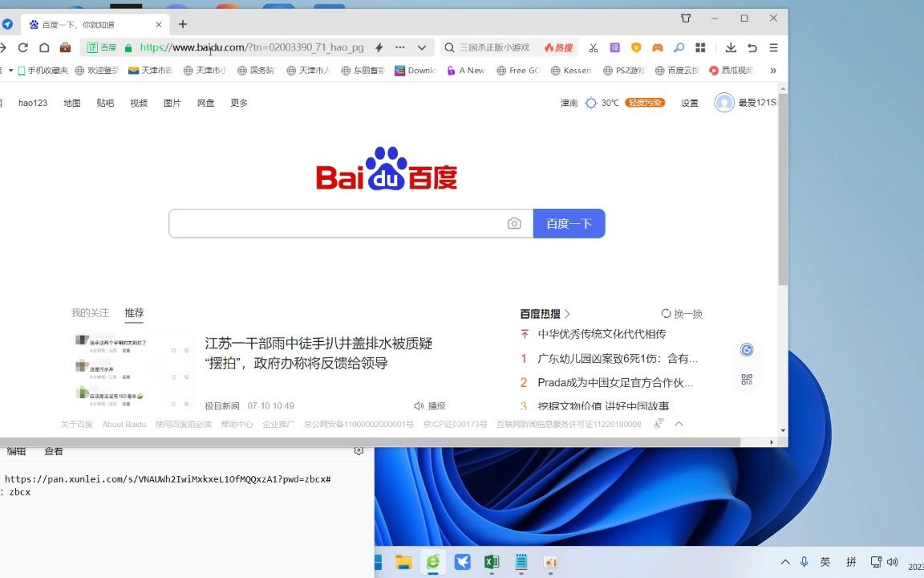
Task: Switch to the 我的关注 feed tab
Action: (x=90, y=313)
